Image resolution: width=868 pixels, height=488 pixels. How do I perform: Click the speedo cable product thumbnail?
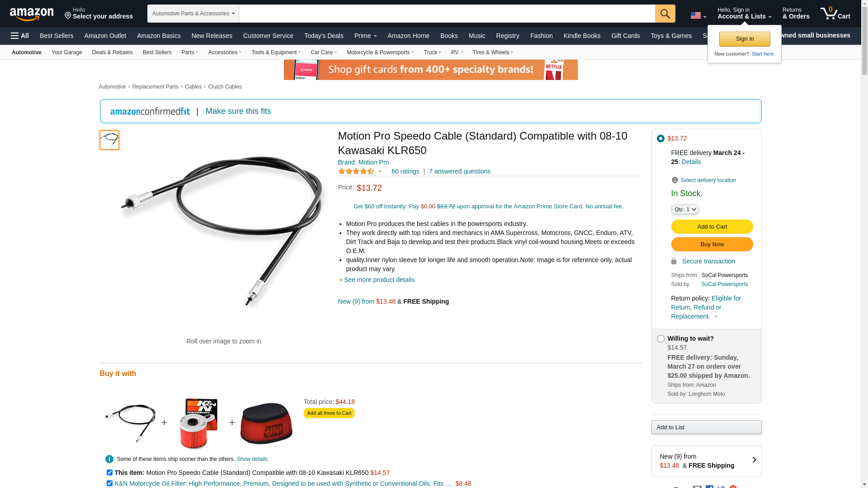point(109,140)
